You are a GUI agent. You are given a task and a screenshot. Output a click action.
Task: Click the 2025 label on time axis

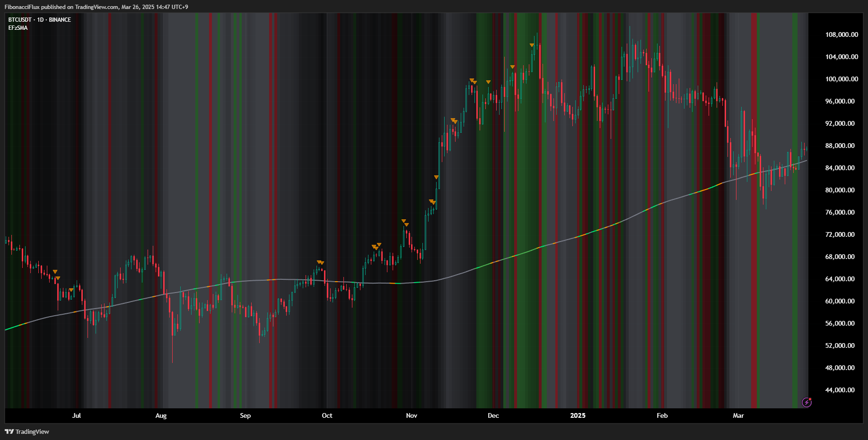(578, 415)
